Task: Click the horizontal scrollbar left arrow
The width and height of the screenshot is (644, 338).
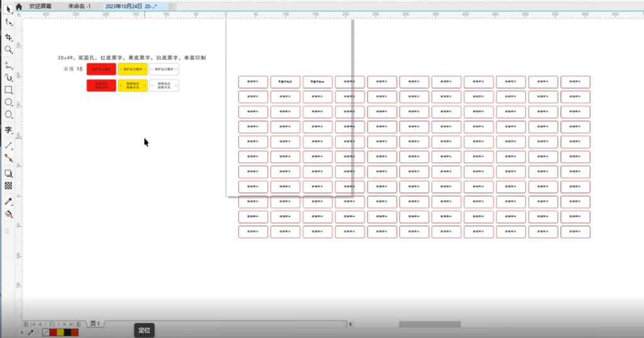Action: tap(350, 324)
